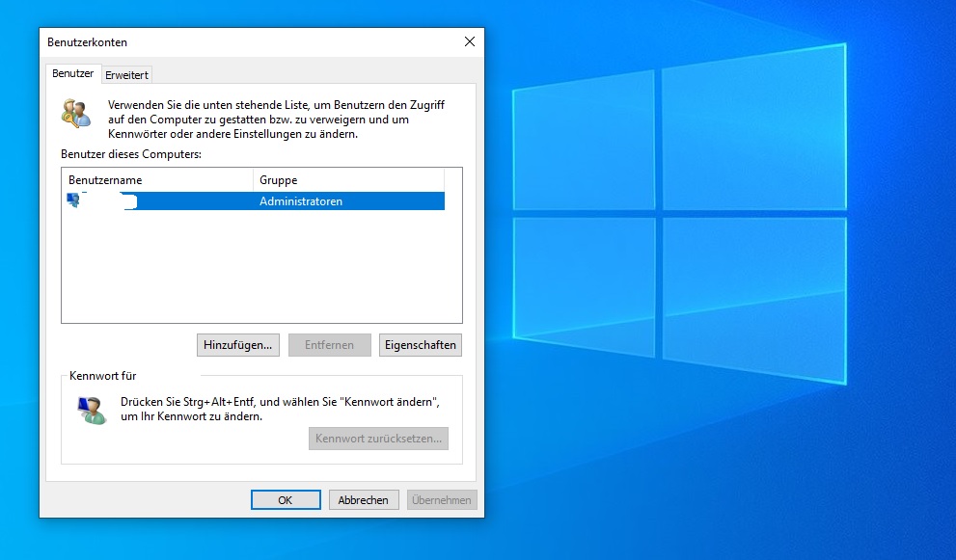Click the 'Kennwort für' group label
The image size is (956, 560).
pyautogui.click(x=103, y=375)
